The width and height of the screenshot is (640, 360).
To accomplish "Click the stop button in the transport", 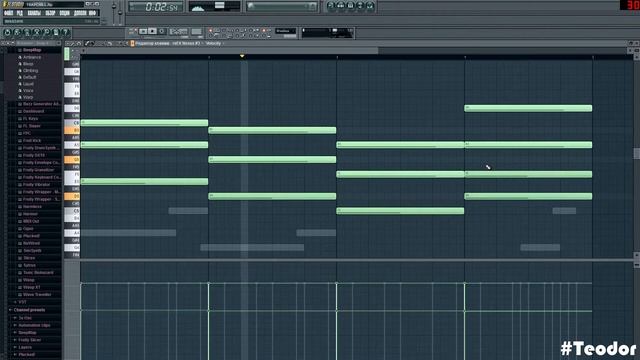I will tap(152, 31).
